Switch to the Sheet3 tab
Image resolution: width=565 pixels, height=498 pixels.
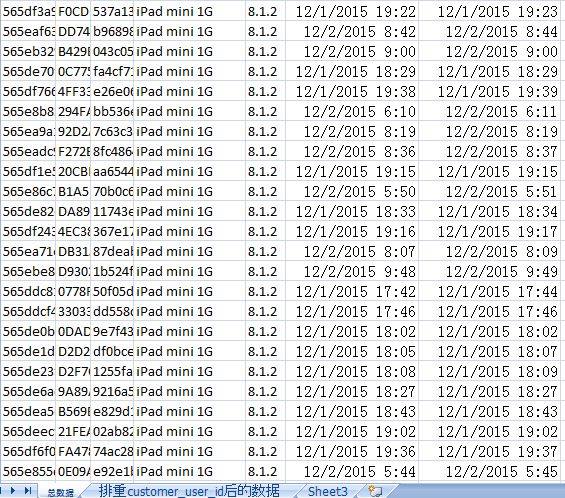328,491
